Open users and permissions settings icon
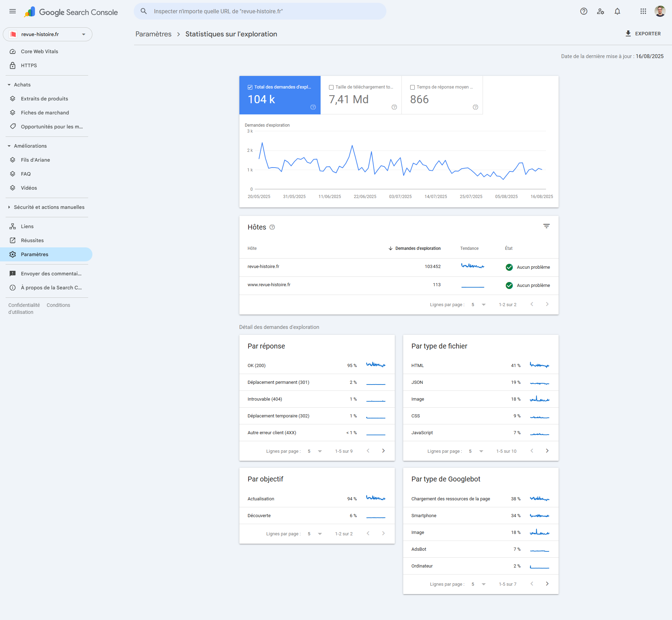Viewport: 672px width, 620px height. [601, 12]
